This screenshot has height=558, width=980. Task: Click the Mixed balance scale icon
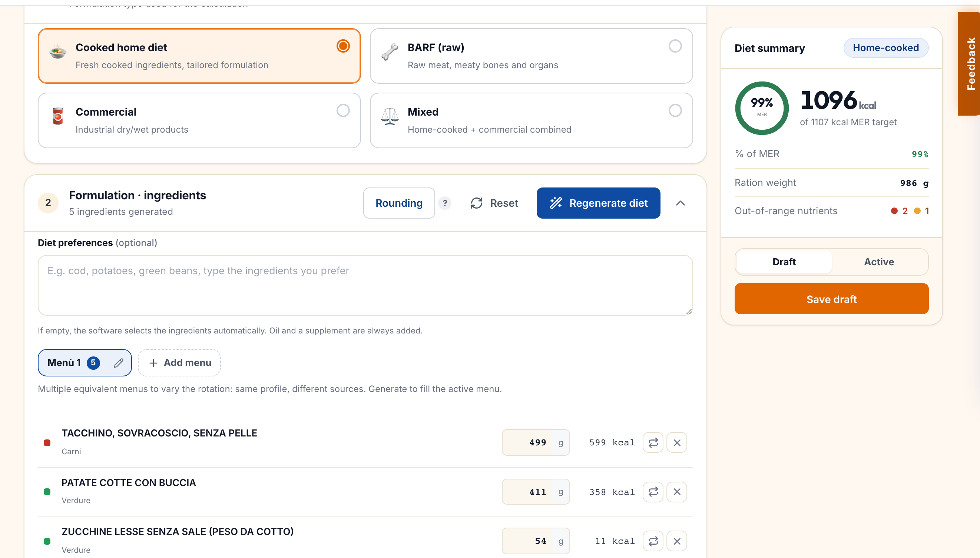[390, 116]
